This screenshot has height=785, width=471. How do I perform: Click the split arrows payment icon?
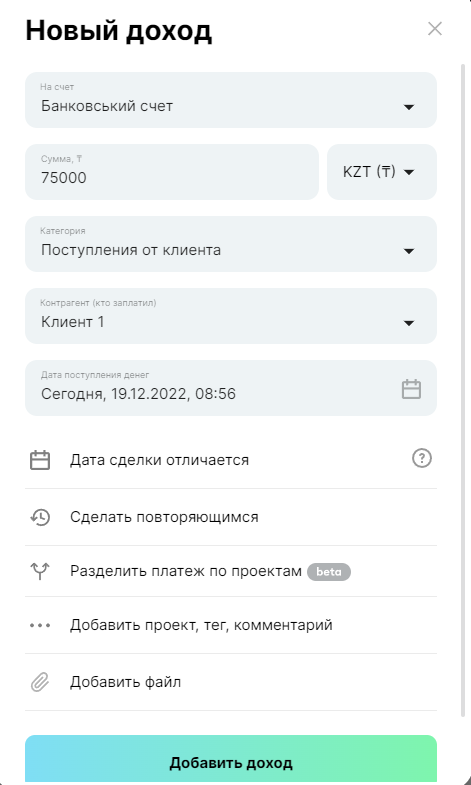point(40,571)
